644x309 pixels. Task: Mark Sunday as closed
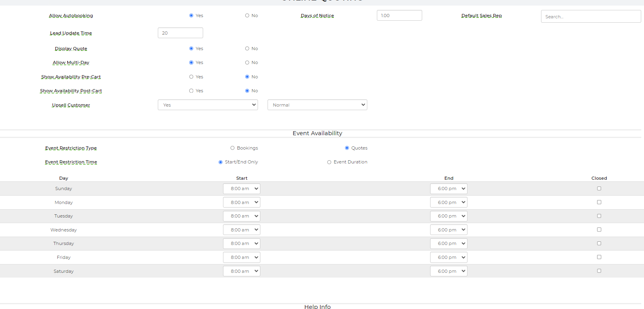pos(599,189)
